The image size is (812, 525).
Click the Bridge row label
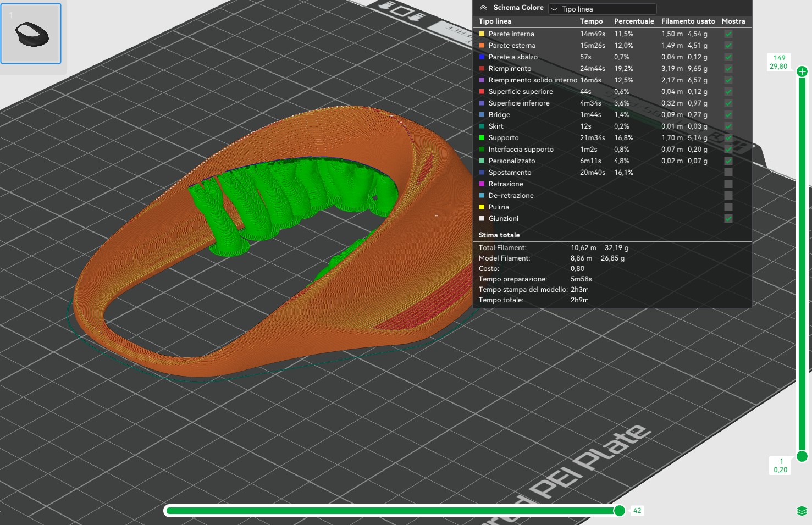[499, 114]
